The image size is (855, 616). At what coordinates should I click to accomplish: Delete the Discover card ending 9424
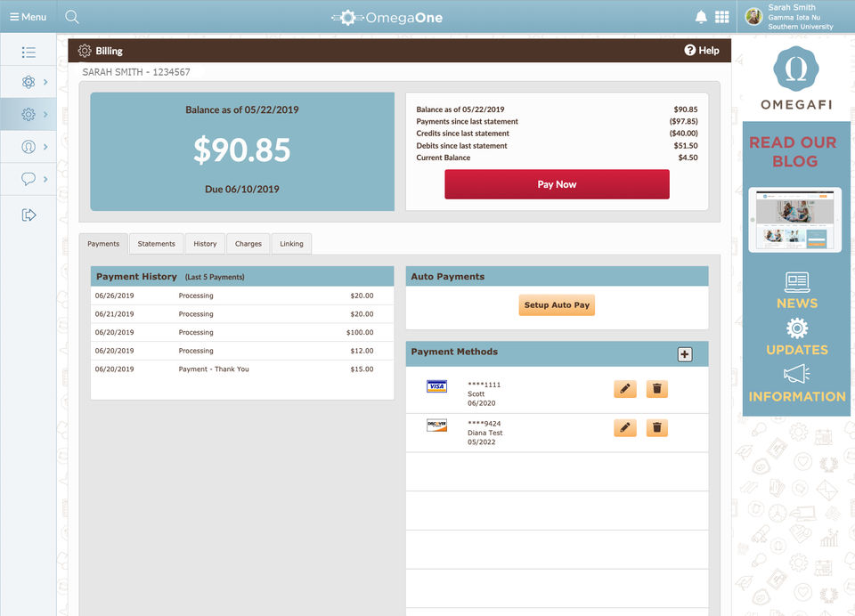[x=657, y=427]
